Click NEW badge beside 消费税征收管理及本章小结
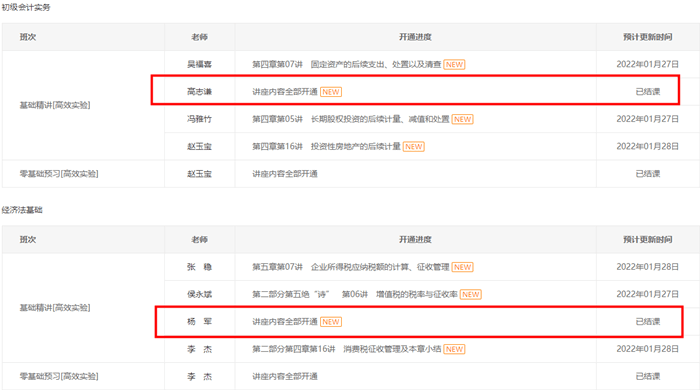700x390 pixels. click(x=454, y=349)
